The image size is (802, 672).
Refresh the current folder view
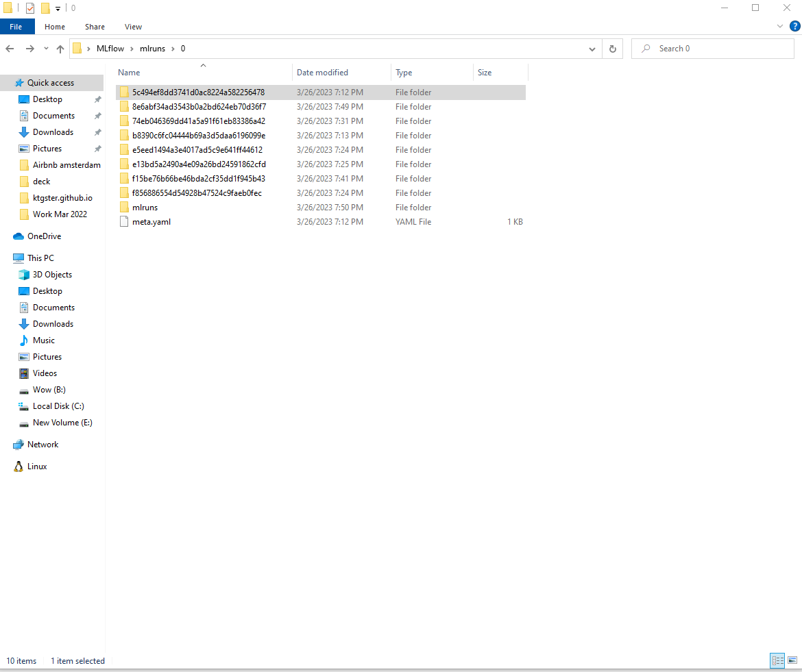(612, 49)
